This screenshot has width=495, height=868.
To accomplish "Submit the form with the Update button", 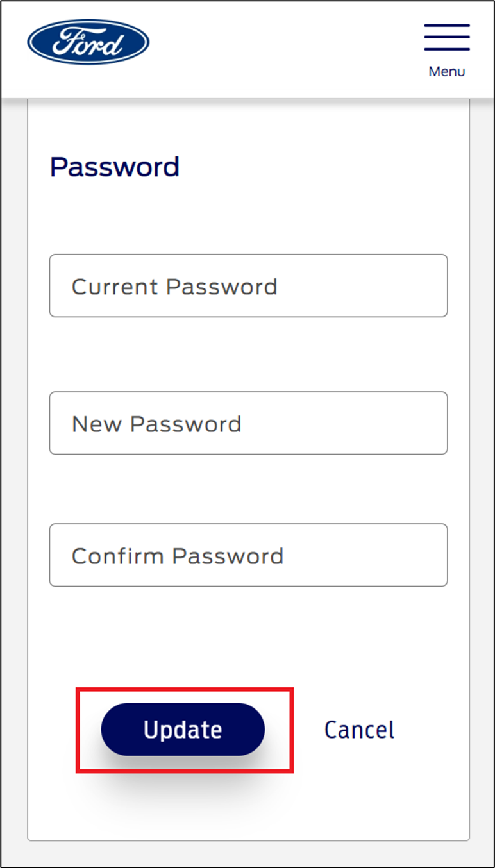I will (183, 729).
